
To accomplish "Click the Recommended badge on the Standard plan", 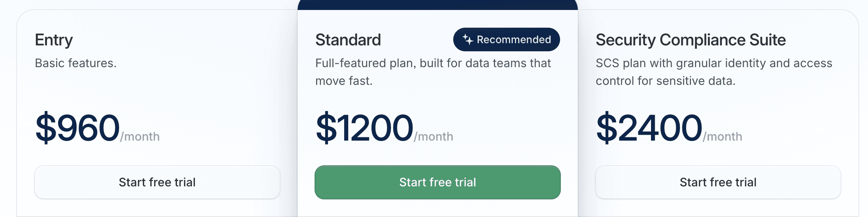I will [x=506, y=39].
